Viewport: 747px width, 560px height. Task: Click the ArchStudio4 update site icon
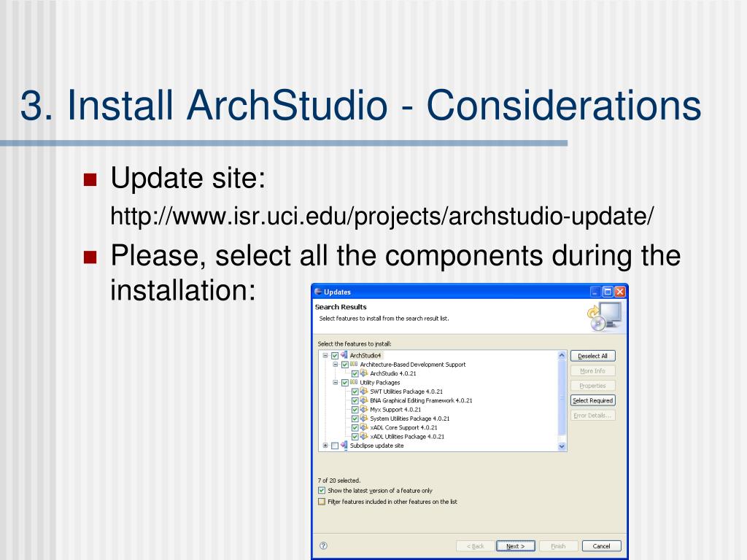[x=344, y=355]
